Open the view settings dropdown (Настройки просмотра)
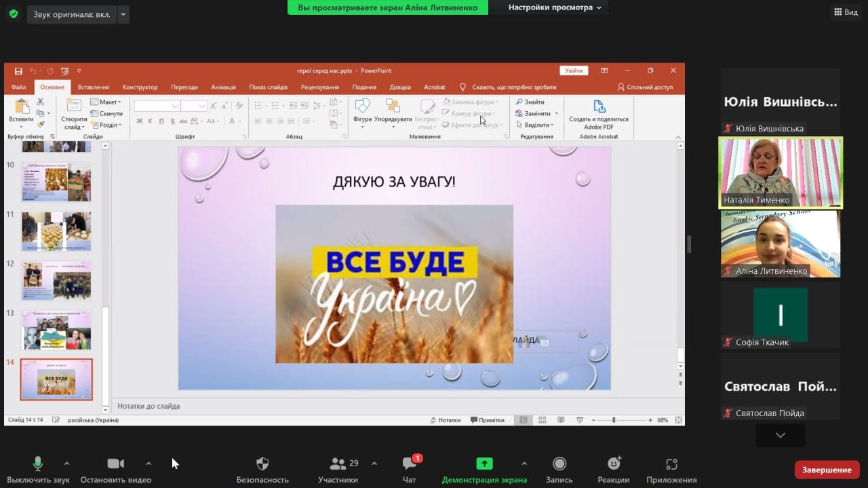This screenshot has height=488, width=868. tap(555, 7)
